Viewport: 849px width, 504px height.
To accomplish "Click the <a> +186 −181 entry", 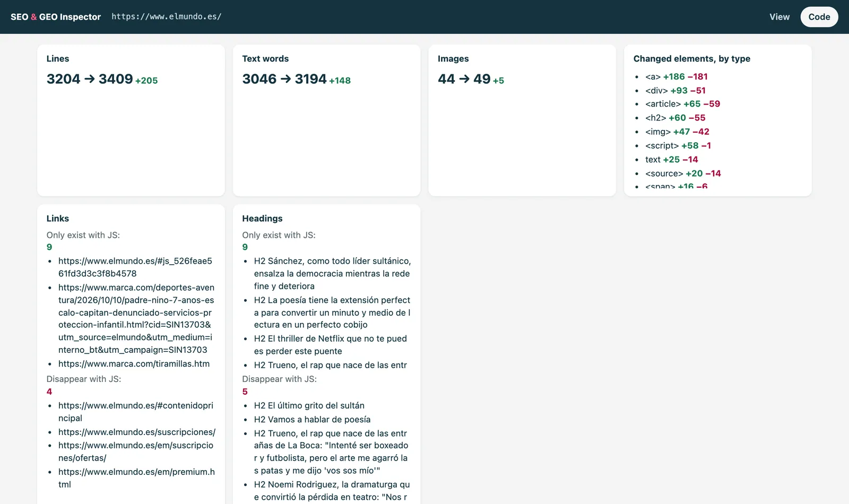I will [677, 76].
